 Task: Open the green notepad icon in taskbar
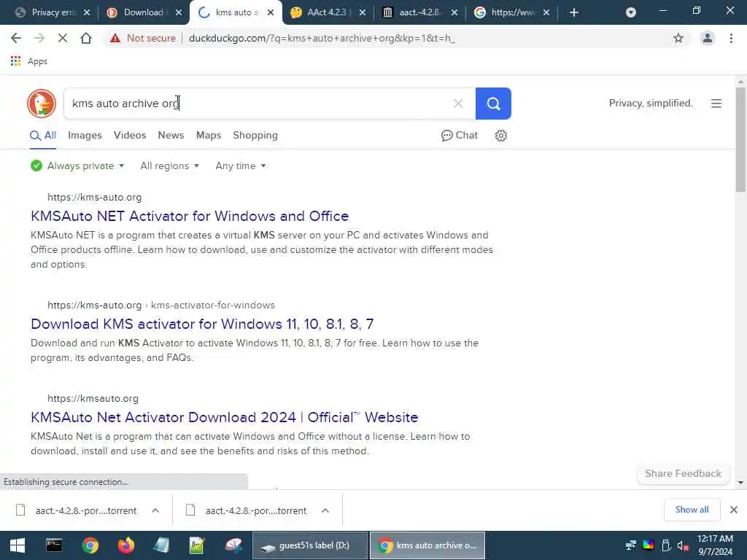click(x=197, y=545)
